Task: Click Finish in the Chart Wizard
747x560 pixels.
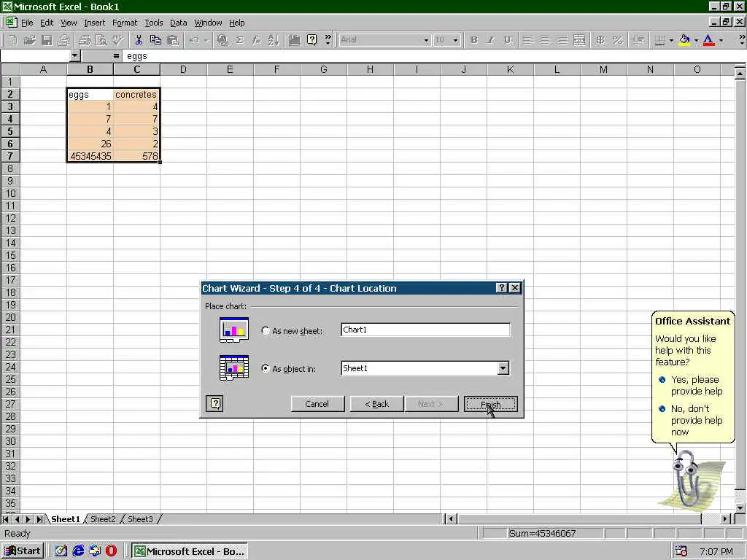Action: point(491,404)
